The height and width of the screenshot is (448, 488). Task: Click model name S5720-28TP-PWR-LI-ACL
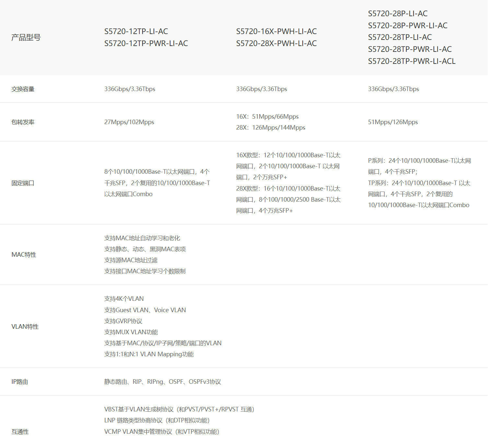pos(412,61)
